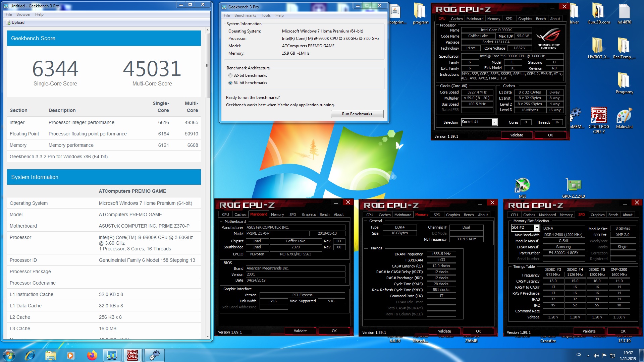Viewport: 644px width, 362px height.
Task: Click the Windows Start orb
Action: point(9,355)
